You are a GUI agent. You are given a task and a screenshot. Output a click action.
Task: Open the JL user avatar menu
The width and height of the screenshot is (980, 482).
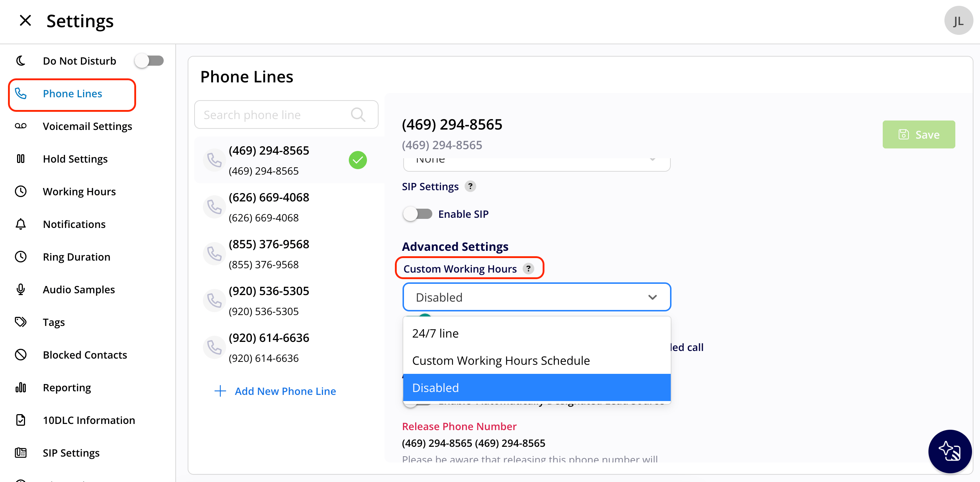(x=958, y=21)
